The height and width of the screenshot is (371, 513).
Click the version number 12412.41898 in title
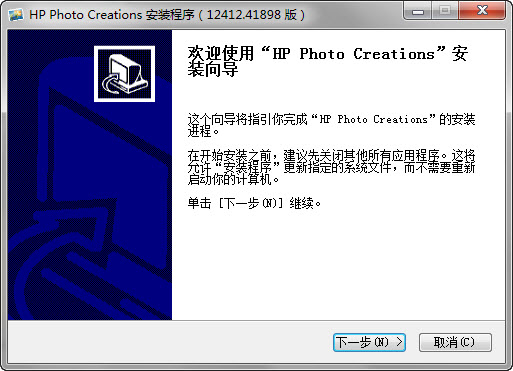click(x=244, y=15)
